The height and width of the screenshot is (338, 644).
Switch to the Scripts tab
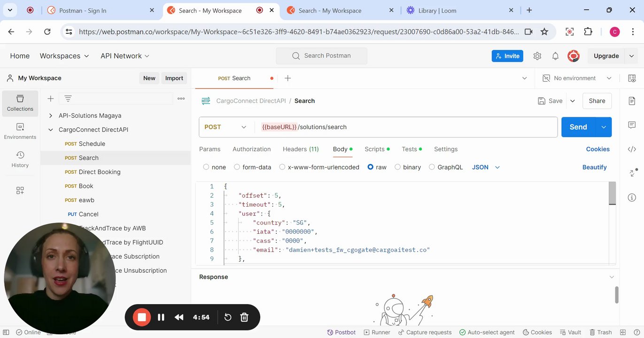377,149
